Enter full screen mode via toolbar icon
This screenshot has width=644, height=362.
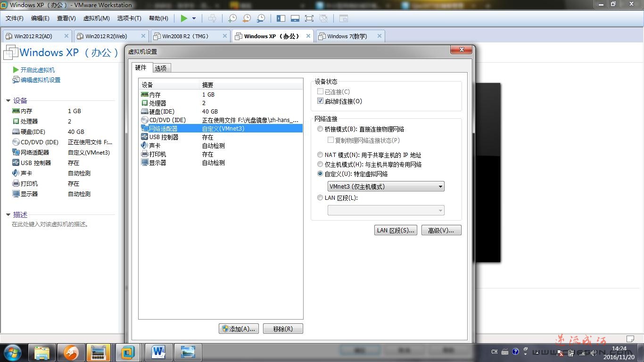(309, 18)
